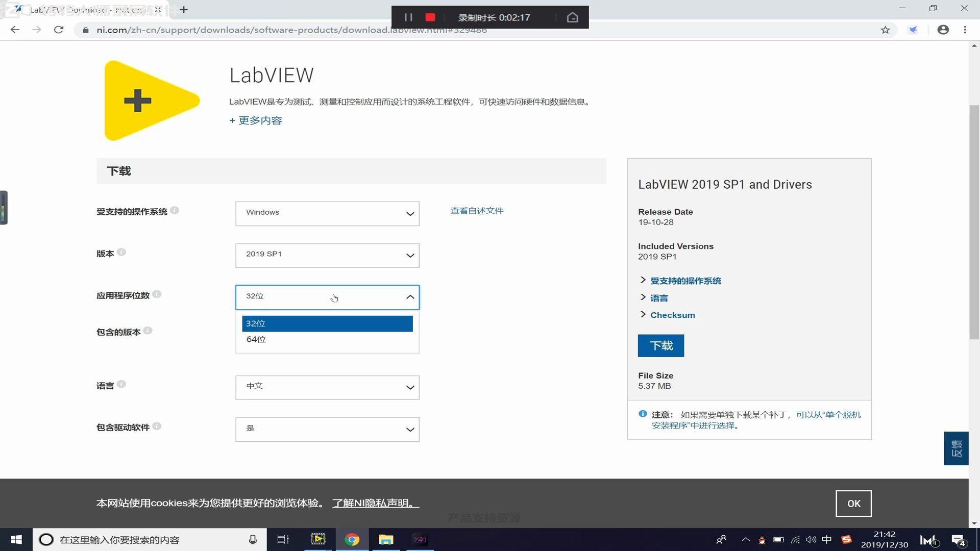The width and height of the screenshot is (980, 551).
Task: Click info icon beside 版本 label
Action: [x=121, y=253]
